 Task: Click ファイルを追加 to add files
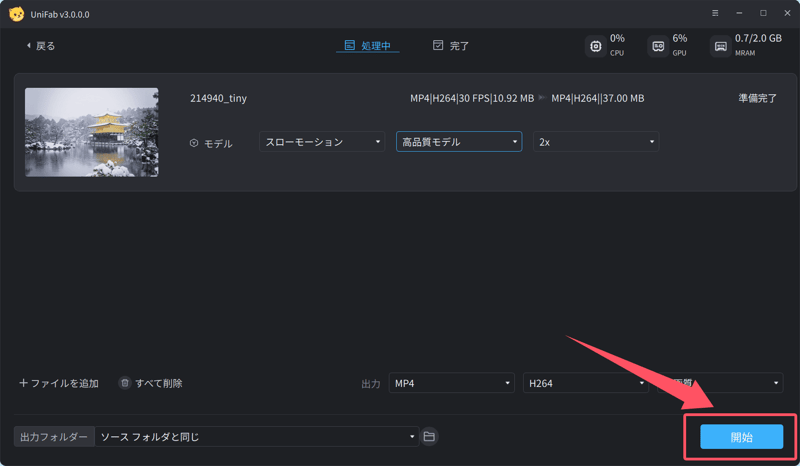(59, 383)
